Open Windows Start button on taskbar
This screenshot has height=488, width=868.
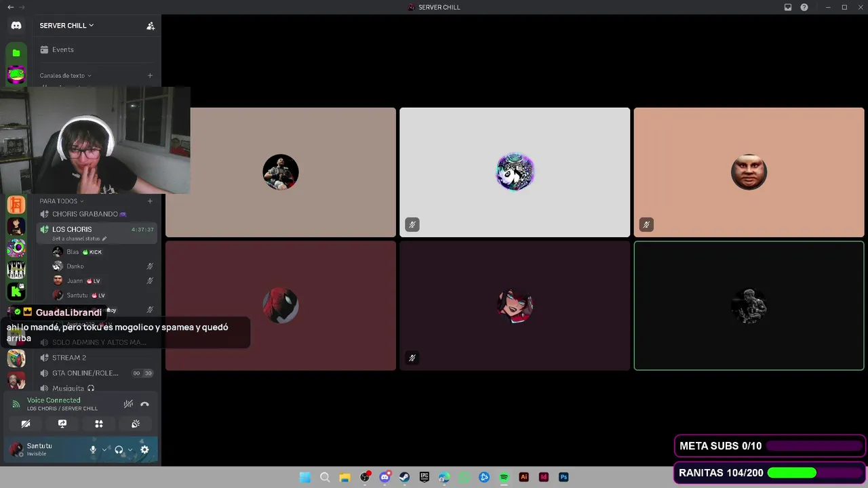click(x=305, y=477)
